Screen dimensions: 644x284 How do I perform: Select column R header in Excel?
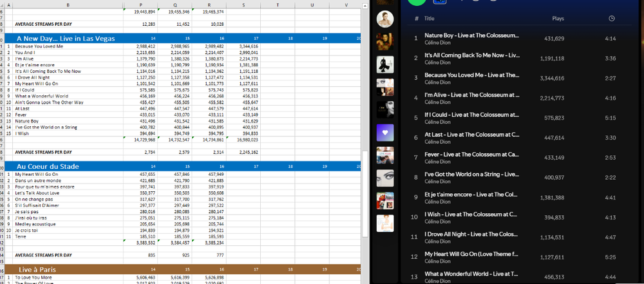(x=209, y=5)
